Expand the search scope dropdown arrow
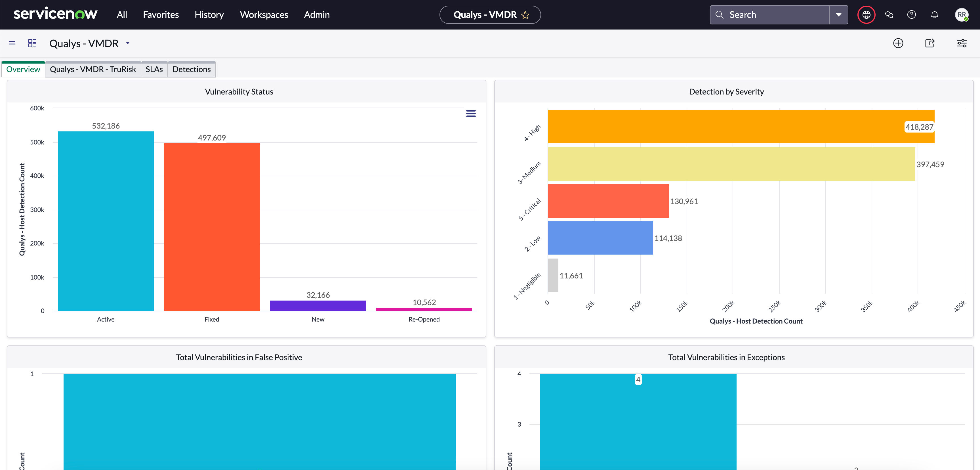The width and height of the screenshot is (980, 470). 838,15
